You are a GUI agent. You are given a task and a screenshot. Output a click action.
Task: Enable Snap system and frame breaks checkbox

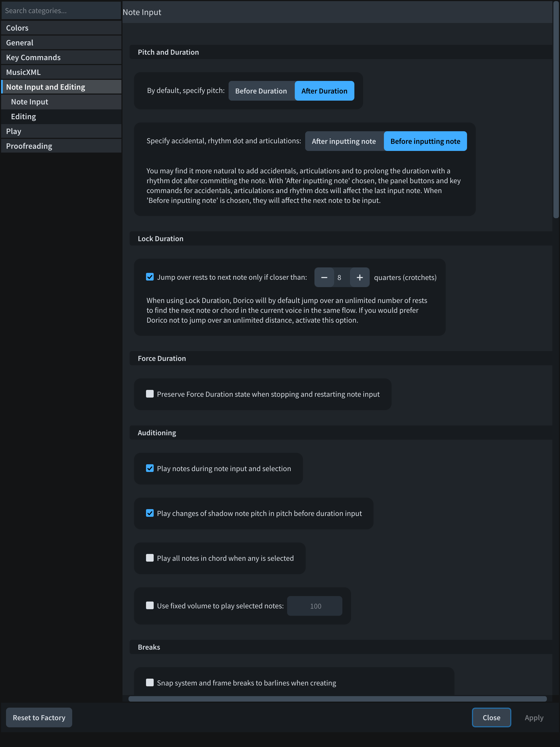pos(150,682)
